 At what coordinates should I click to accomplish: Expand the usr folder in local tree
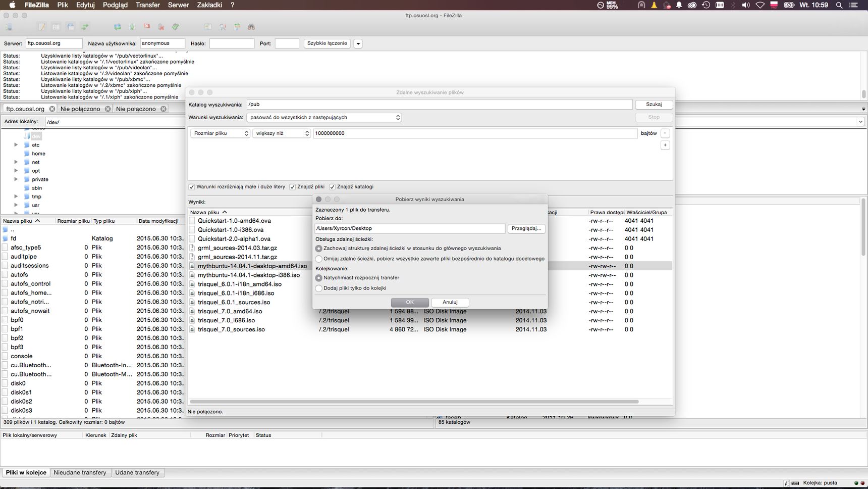coord(16,205)
